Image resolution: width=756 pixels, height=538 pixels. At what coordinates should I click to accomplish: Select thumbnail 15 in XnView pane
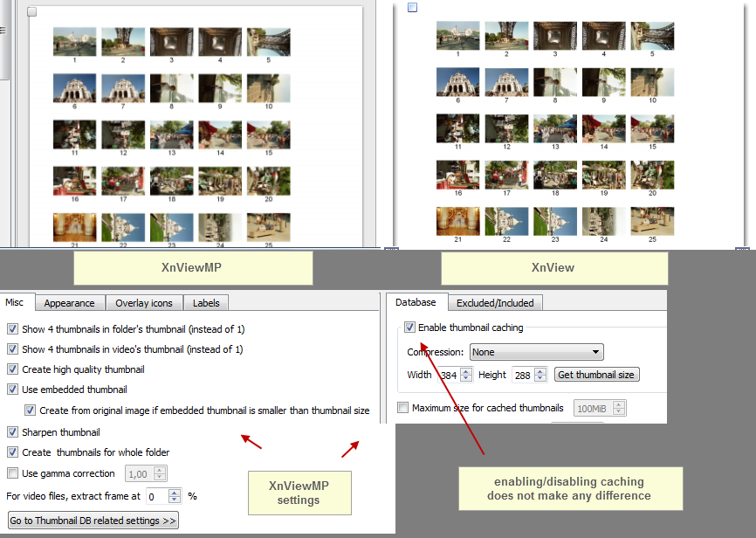652,128
